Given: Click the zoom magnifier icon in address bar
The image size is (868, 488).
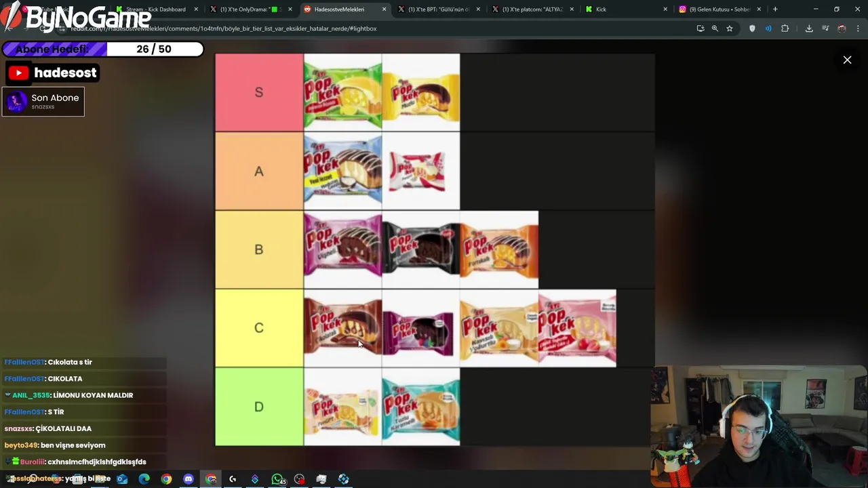Looking at the screenshot, I should click(715, 28).
